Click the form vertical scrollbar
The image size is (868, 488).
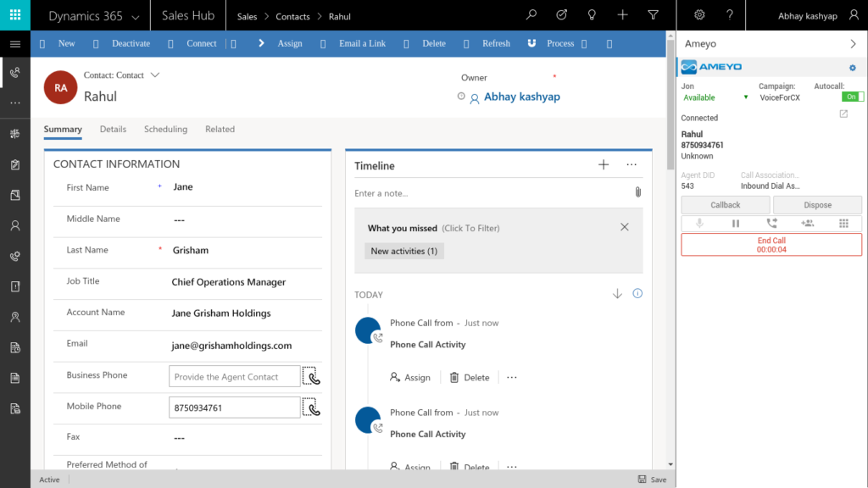pyautogui.click(x=670, y=105)
